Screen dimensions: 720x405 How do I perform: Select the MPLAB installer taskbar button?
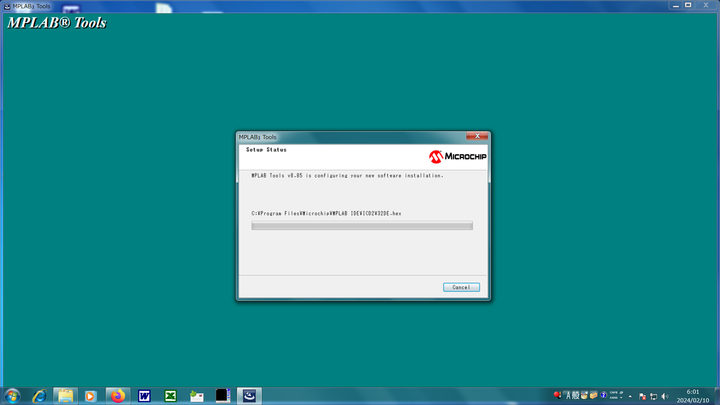pyautogui.click(x=249, y=396)
